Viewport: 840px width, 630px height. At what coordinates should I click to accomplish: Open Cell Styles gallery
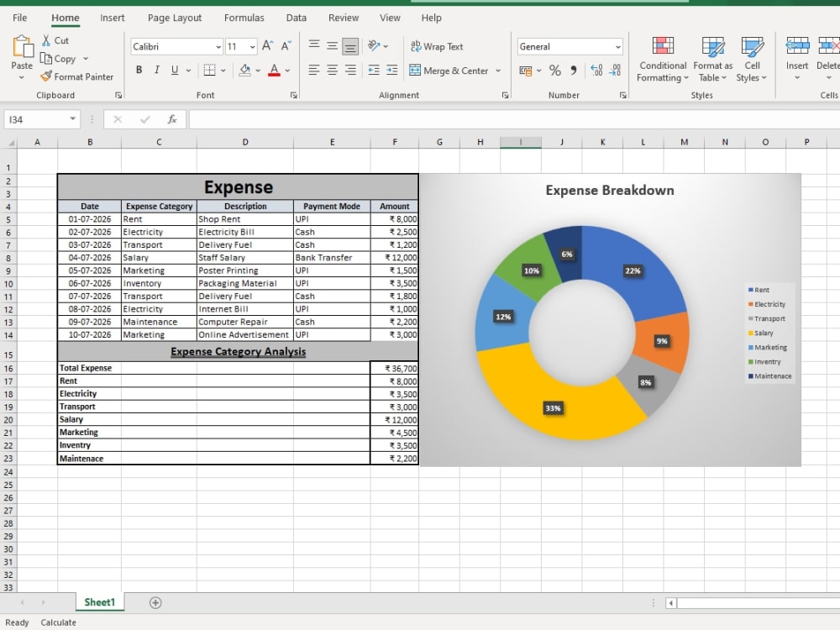coord(752,60)
